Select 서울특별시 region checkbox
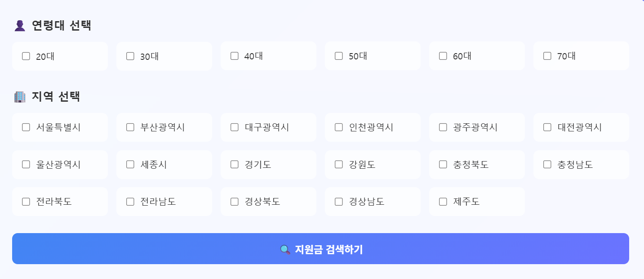Screen dimensions: 644x279 26,127
